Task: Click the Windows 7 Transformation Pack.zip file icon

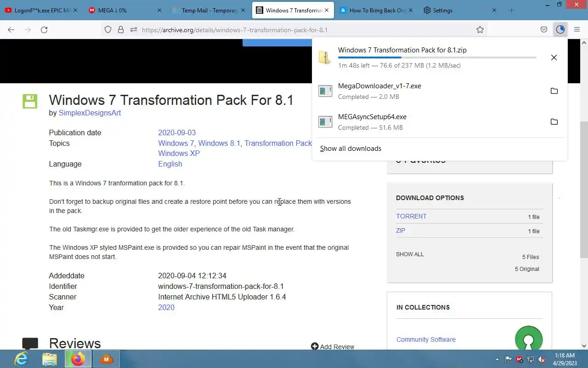Action: click(325, 57)
